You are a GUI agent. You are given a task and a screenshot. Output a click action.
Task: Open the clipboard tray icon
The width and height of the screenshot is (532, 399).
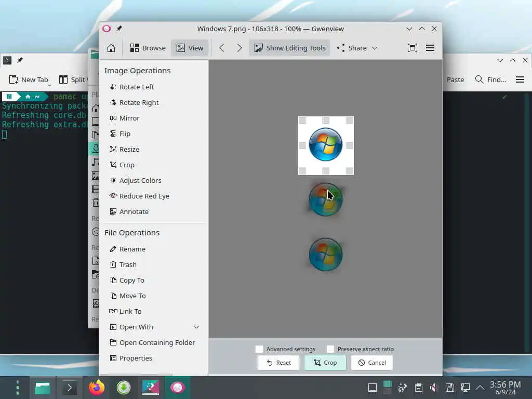[x=419, y=388]
